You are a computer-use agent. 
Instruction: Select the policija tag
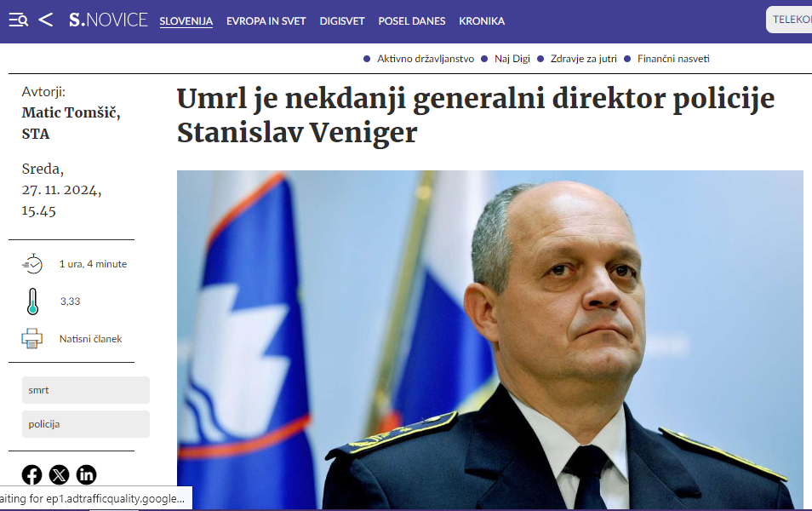pyautogui.click(x=86, y=424)
